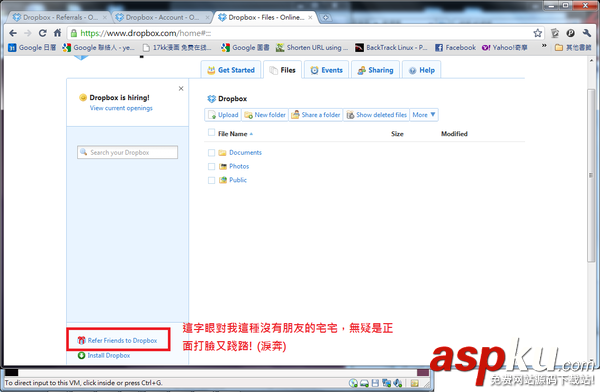This screenshot has height=392, width=600.
Task: Bookmark the page with the star icon
Action: (x=538, y=33)
